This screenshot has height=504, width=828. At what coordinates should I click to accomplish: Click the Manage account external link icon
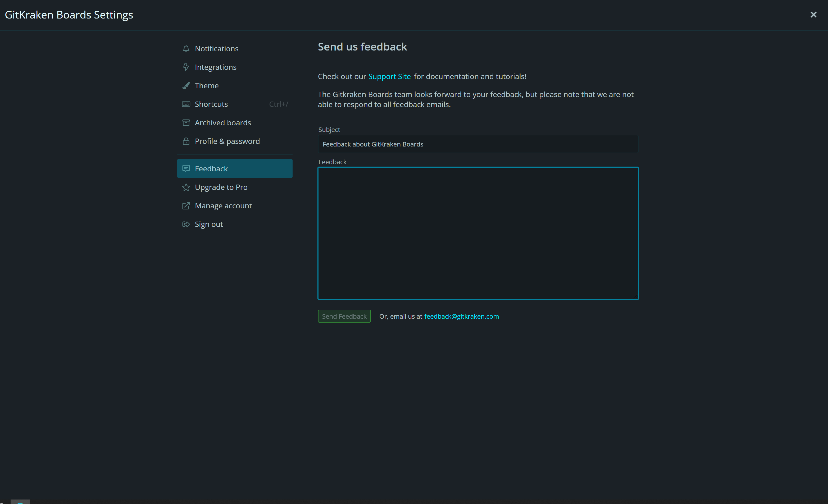click(186, 206)
